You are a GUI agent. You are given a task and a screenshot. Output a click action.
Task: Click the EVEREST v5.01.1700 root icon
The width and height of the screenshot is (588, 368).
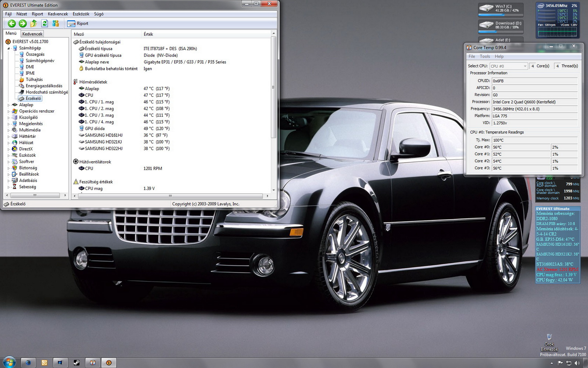pyautogui.click(x=8, y=42)
